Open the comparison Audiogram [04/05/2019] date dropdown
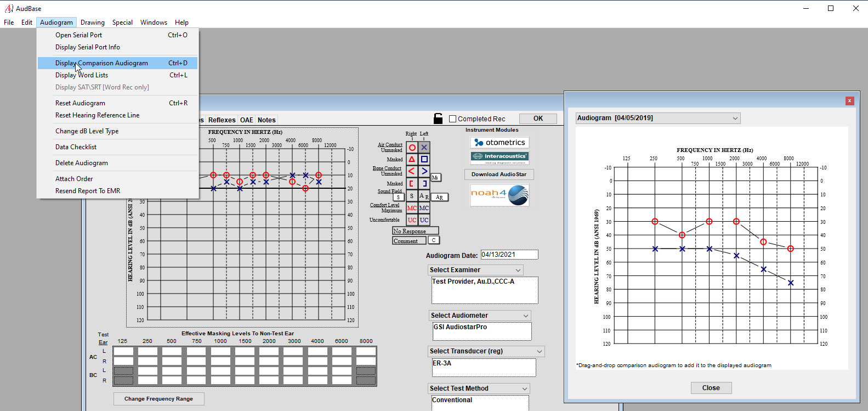The height and width of the screenshot is (411, 868). [658, 118]
